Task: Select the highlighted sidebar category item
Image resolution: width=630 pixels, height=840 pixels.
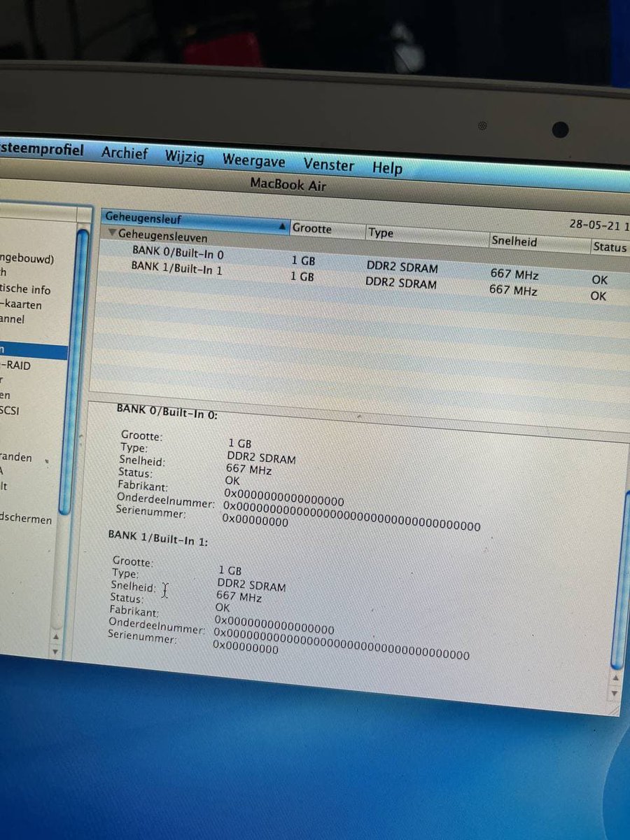Action: tap(34, 350)
